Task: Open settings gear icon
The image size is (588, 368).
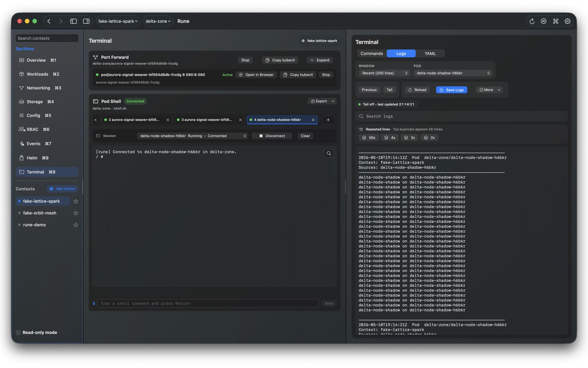Action: coord(567,21)
